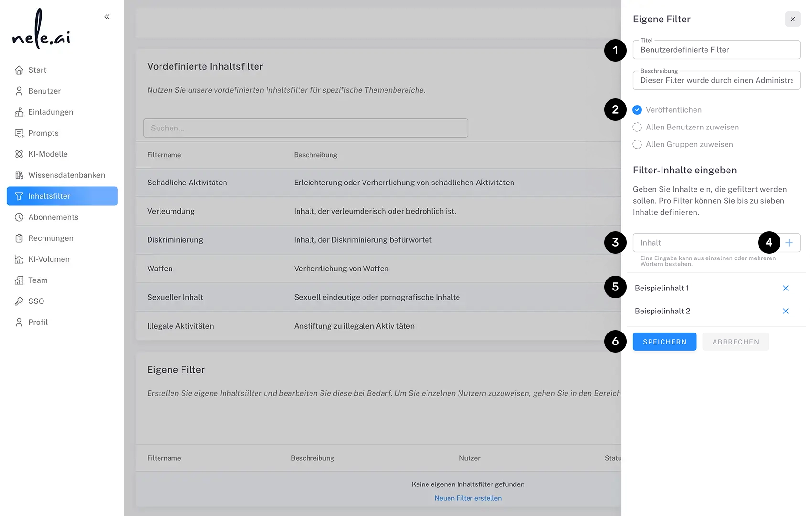Click Keine eigenen Inhaltsfilter gefunden message
Screen dimensions: 812x516
(x=468, y=484)
